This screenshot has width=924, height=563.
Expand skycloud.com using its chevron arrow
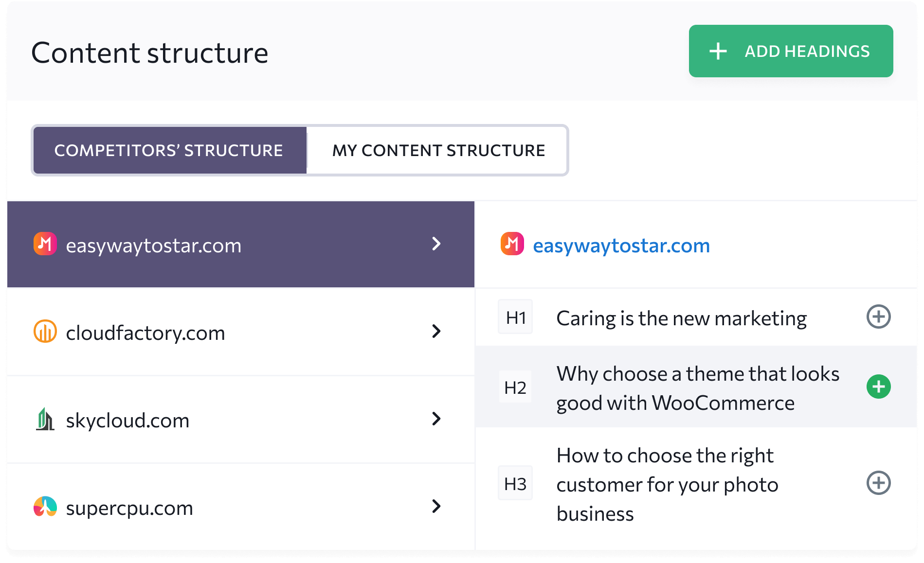click(436, 419)
